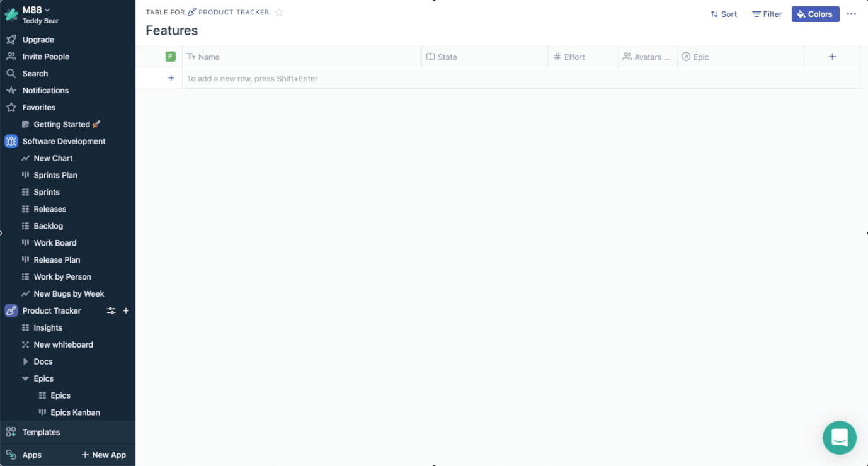Open the Colors settings button
The height and width of the screenshot is (466, 868).
(x=815, y=14)
